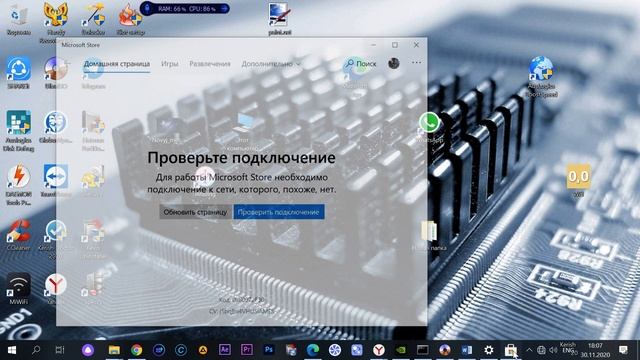Select the flame-shaped utility desktop shortcut
640x360 pixels.
point(131,19)
